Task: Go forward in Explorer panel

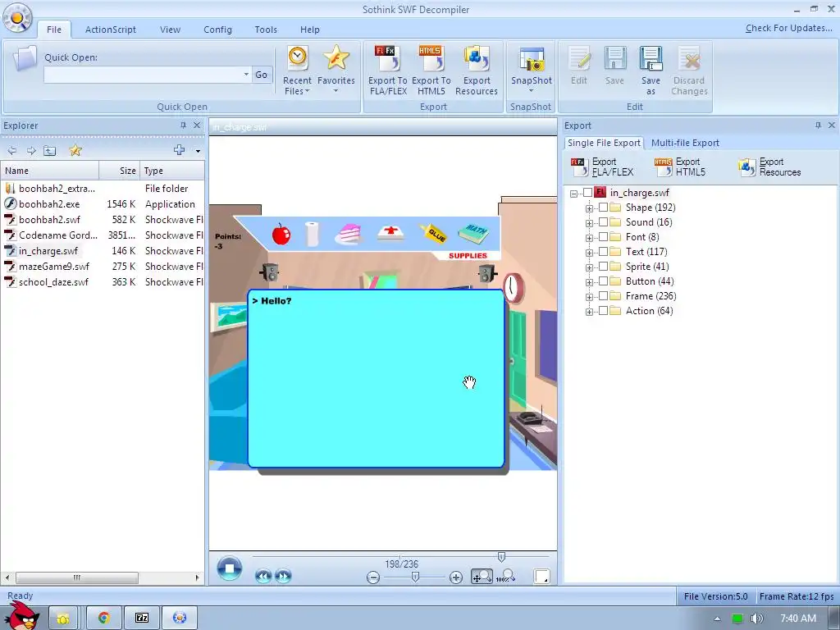Action: [x=31, y=151]
